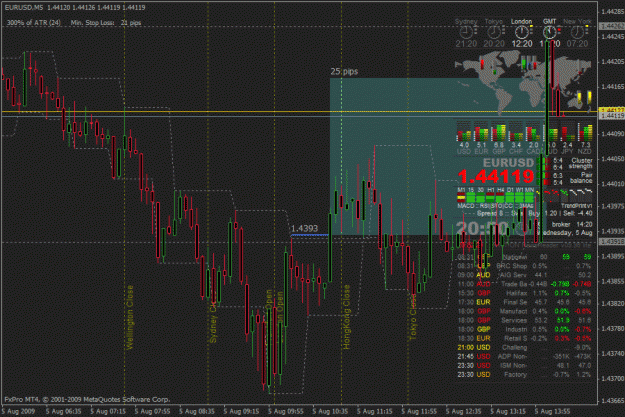This screenshot has height=417, width=625.
Task: Click the USD currency strength meter bars
Action: 464,132
